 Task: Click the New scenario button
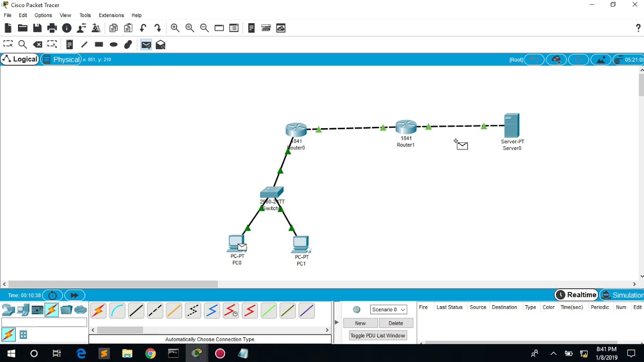click(x=360, y=323)
